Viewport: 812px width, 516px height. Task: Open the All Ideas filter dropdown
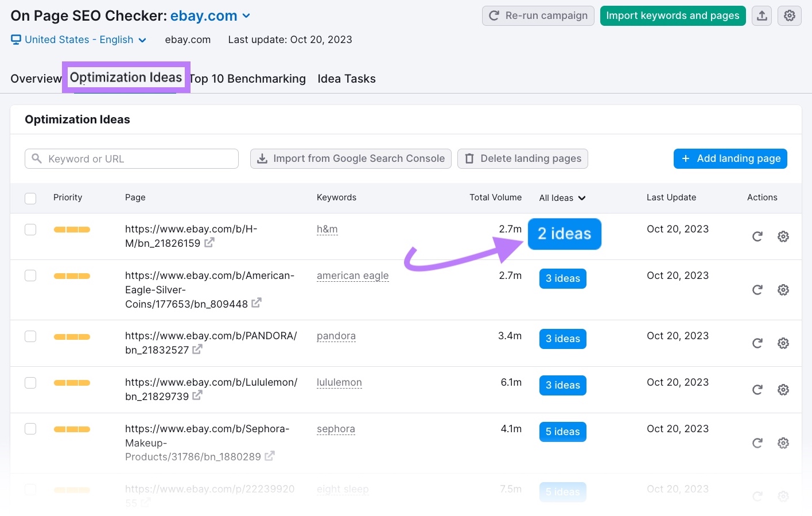pos(562,197)
